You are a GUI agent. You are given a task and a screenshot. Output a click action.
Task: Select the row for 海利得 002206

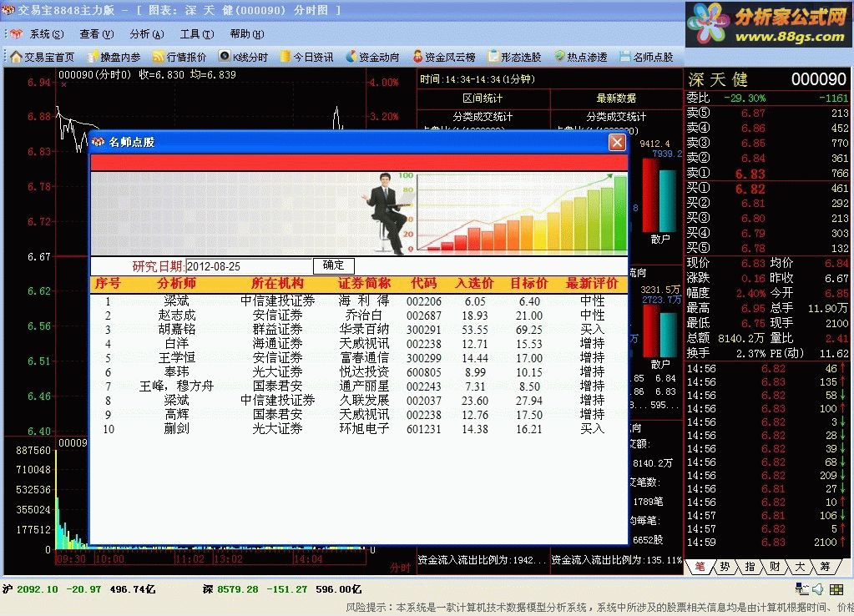click(359, 301)
